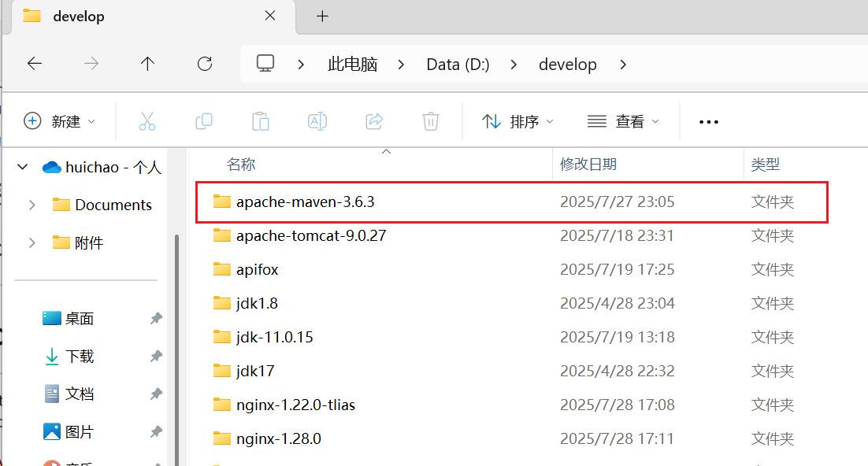Image resolution: width=868 pixels, height=466 pixels.
Task: Open 图片 (Pictures) quick access item
Action: click(x=68, y=431)
